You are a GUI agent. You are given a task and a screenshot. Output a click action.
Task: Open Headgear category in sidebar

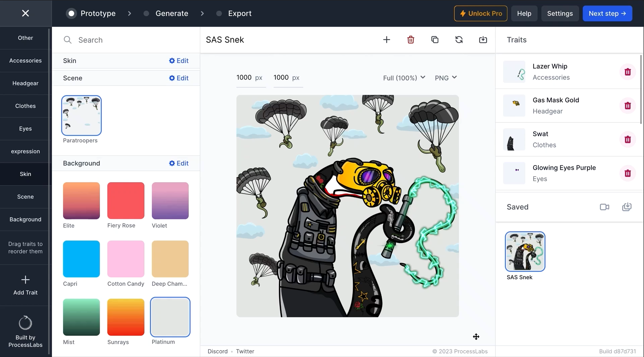tap(25, 83)
